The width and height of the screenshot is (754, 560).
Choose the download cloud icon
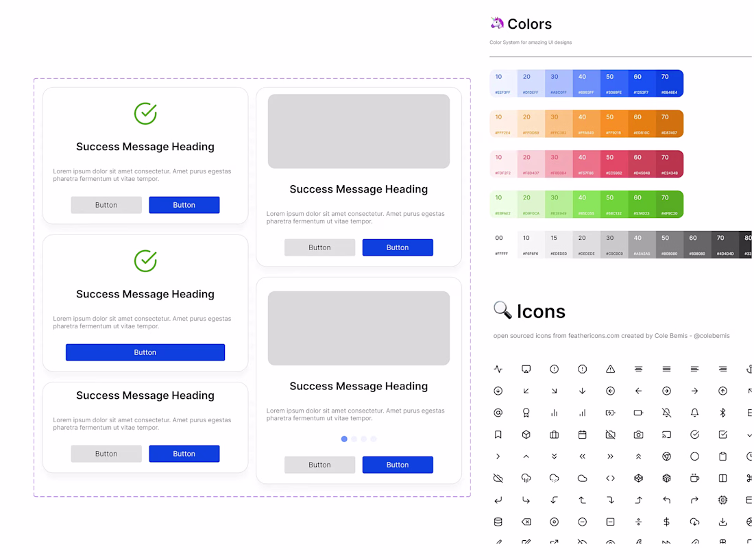pos(694,522)
